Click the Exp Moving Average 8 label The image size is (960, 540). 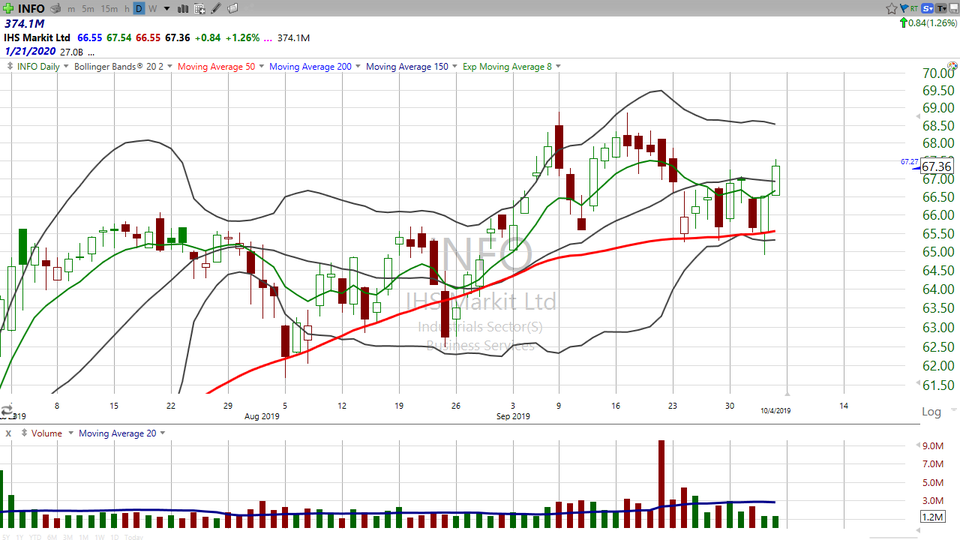(x=507, y=67)
